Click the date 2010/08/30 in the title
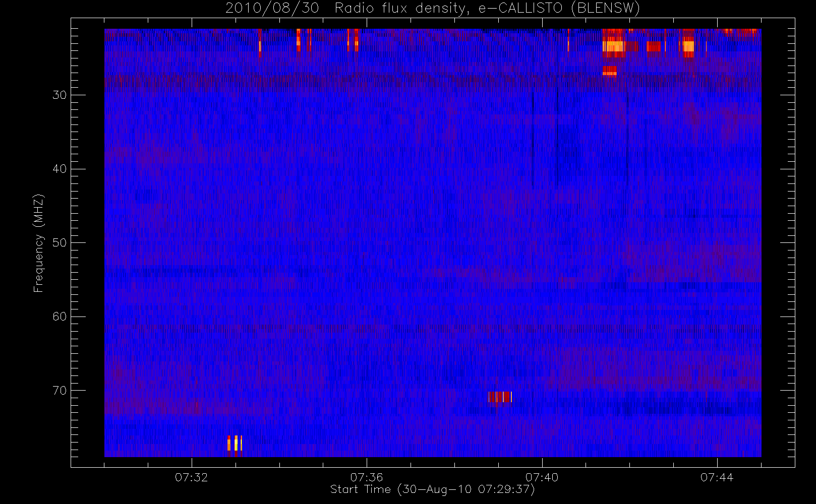This screenshot has height=504, width=816. tap(272, 9)
